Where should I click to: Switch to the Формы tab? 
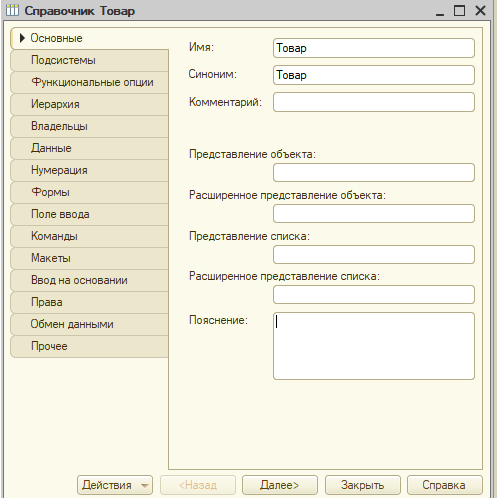coord(89,192)
